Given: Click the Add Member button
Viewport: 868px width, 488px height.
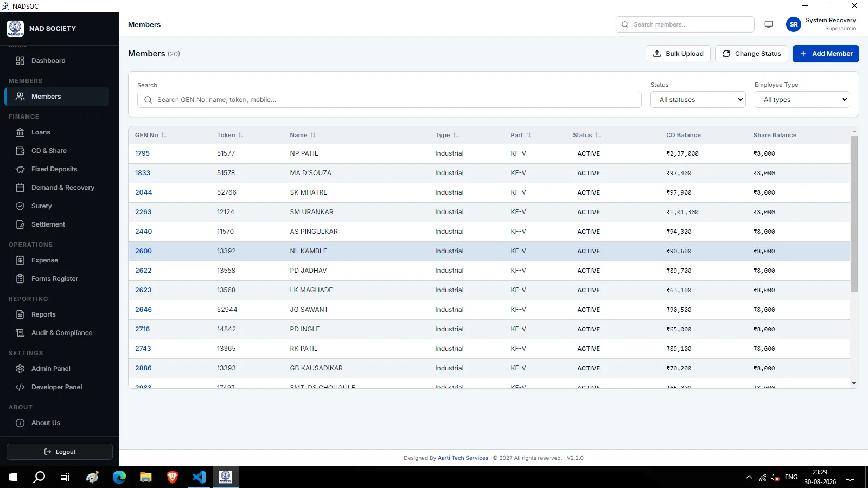Looking at the screenshot, I should pyautogui.click(x=826, y=54).
